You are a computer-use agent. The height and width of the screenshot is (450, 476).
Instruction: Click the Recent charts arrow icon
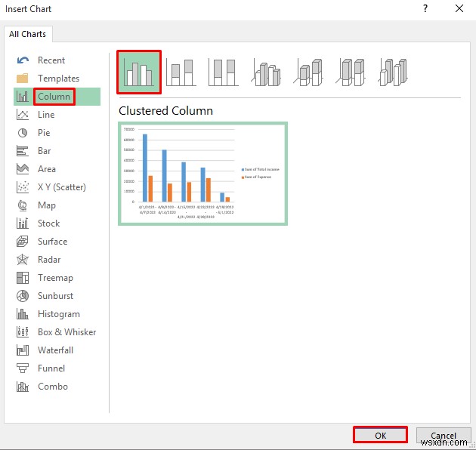[23, 60]
